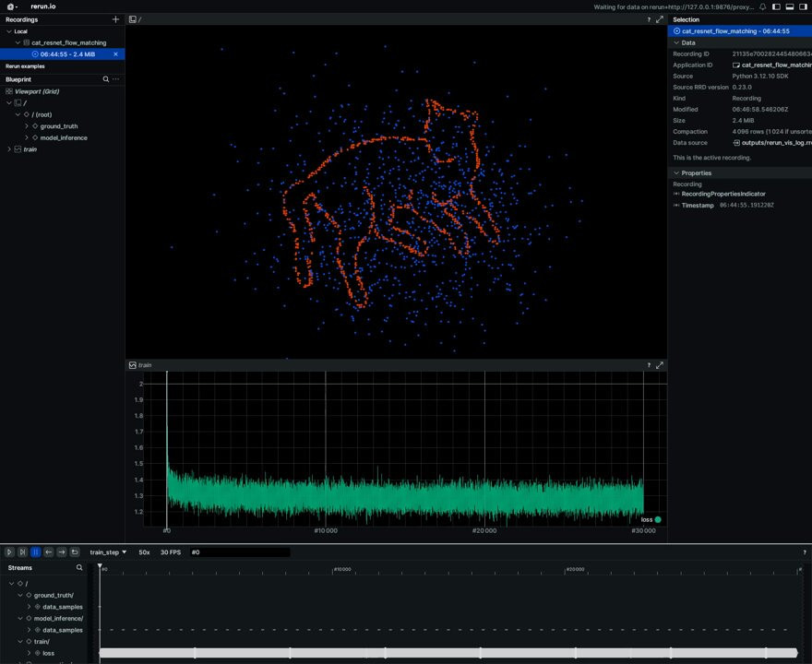Toggle the right Selection panel visibility

click(803, 6)
